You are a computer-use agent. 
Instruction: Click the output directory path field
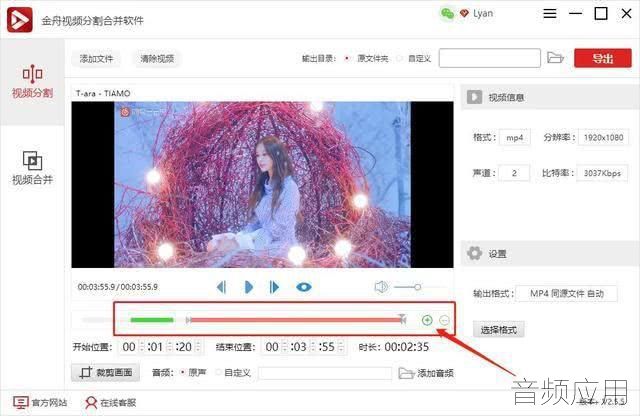pyautogui.click(x=490, y=58)
